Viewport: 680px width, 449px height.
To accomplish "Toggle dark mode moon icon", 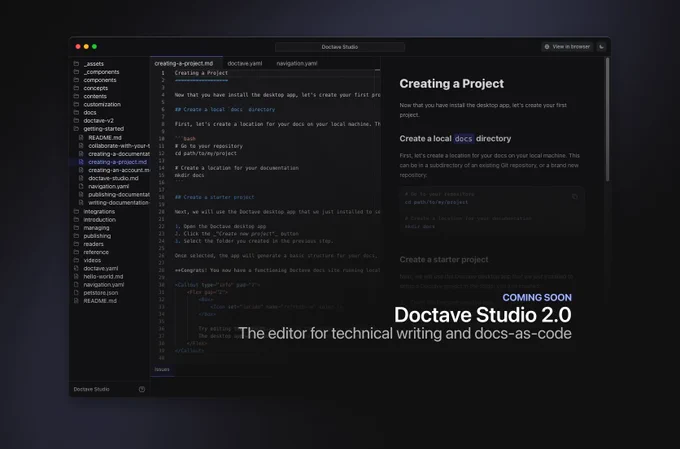I will 601,46.
